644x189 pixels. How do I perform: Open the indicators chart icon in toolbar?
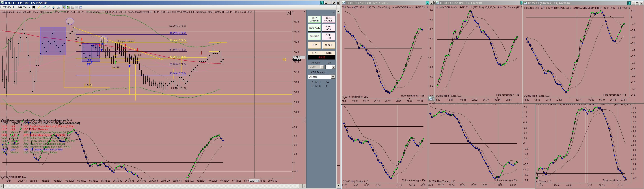(x=72, y=7)
